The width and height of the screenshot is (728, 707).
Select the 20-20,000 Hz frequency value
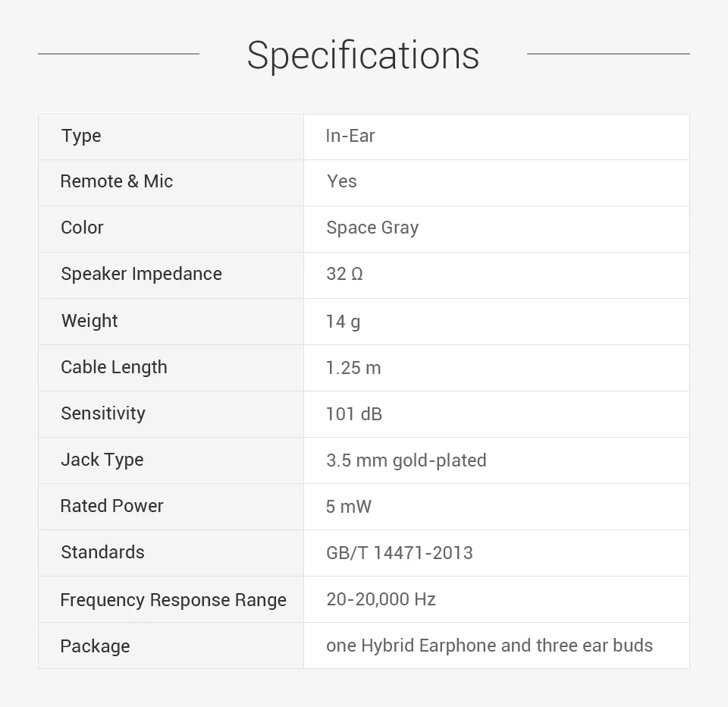[x=381, y=599]
